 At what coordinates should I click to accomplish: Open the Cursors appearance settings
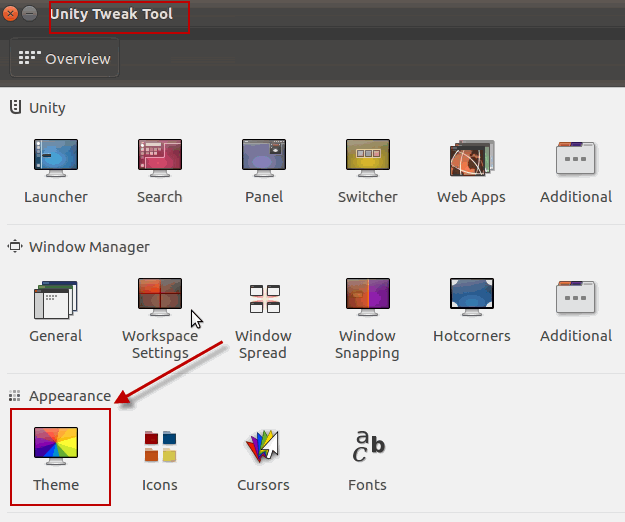pos(263,446)
